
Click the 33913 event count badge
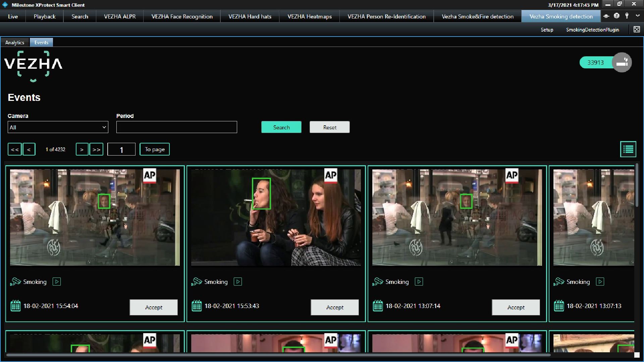596,62
